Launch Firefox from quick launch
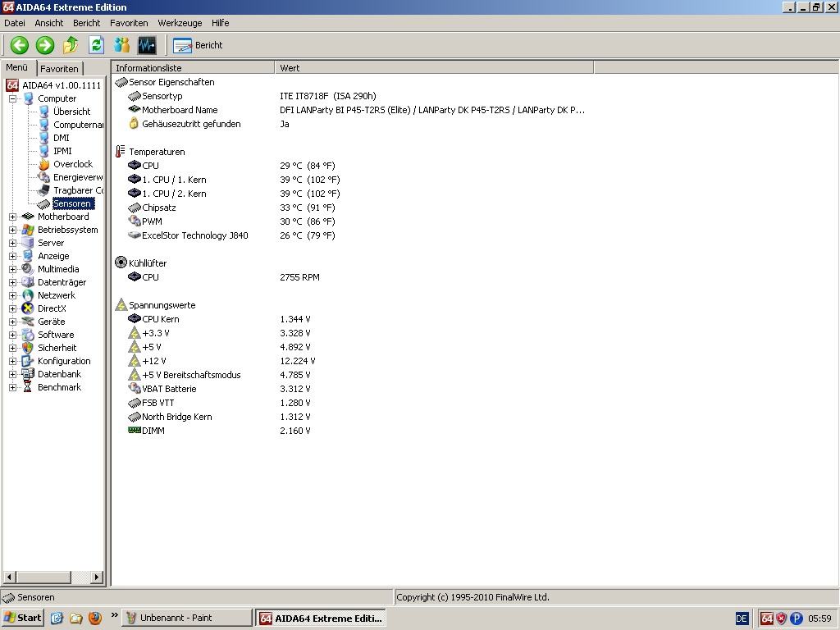Image resolution: width=840 pixels, height=630 pixels. click(95, 618)
